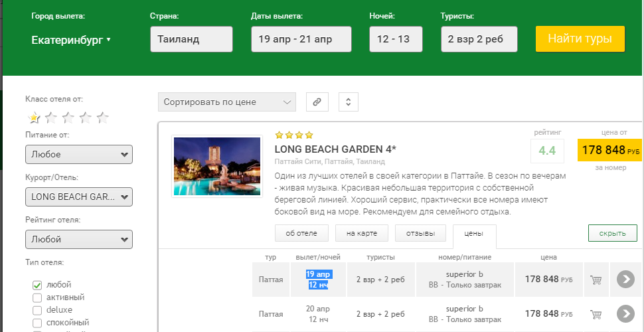Screen dimensions: 644x332
Task: Copy the search link via chain icon
Action: (x=317, y=102)
